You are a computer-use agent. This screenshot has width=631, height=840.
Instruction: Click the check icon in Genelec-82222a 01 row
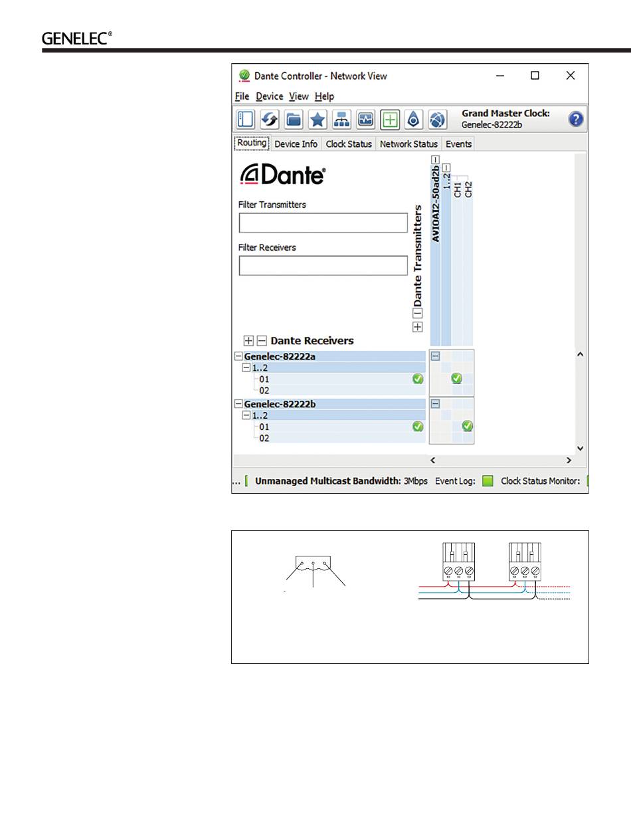[418, 379]
